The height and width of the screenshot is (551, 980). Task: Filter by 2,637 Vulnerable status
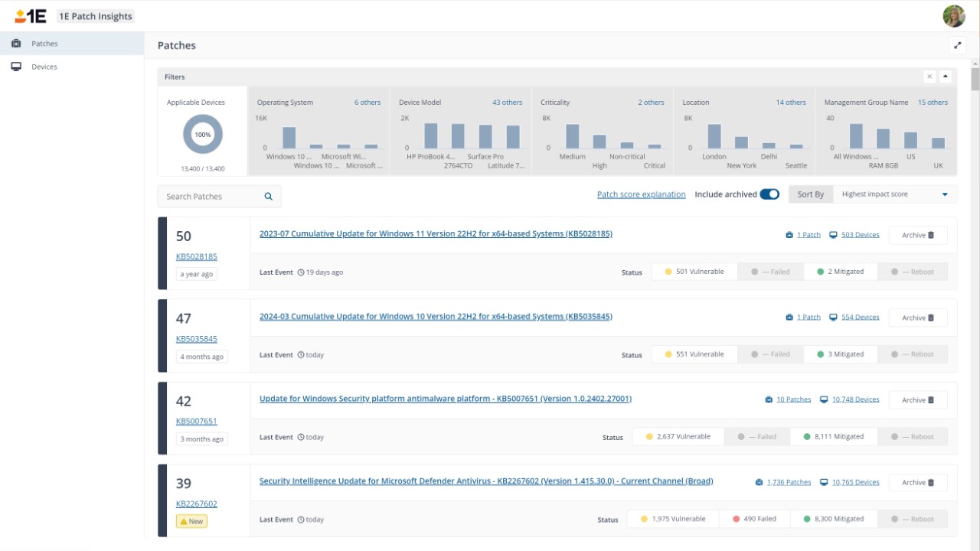point(678,437)
